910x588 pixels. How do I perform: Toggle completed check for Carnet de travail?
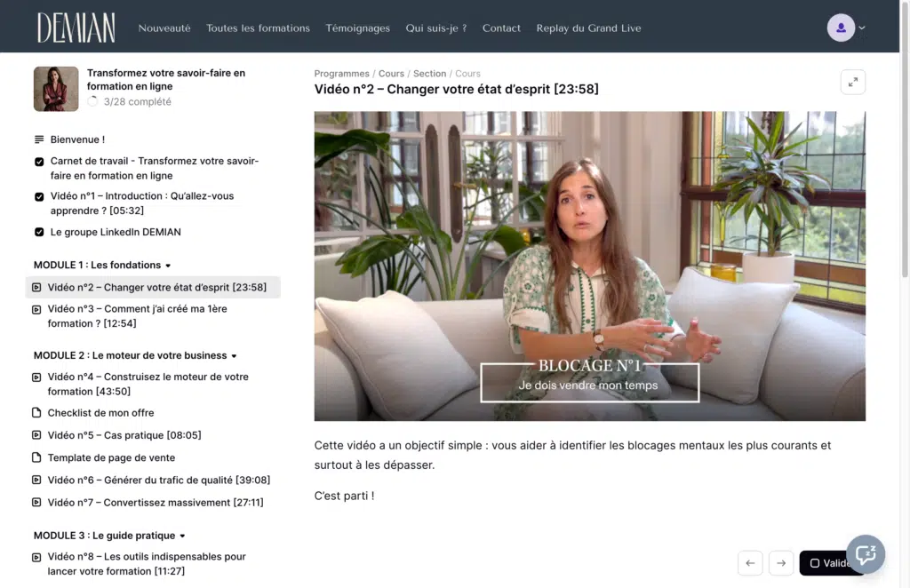click(x=39, y=162)
